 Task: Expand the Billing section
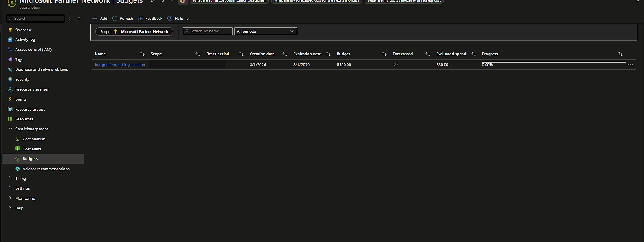coord(10,178)
